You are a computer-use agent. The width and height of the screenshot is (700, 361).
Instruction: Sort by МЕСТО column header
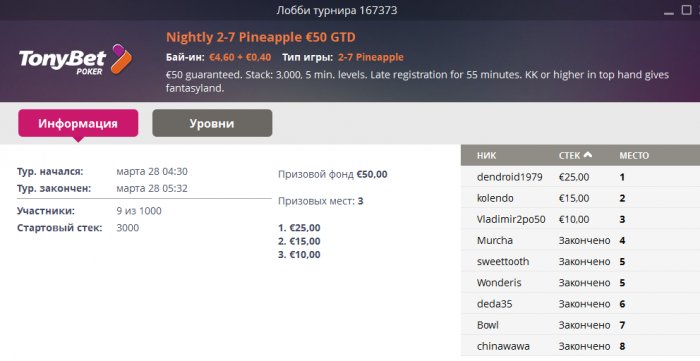click(634, 156)
